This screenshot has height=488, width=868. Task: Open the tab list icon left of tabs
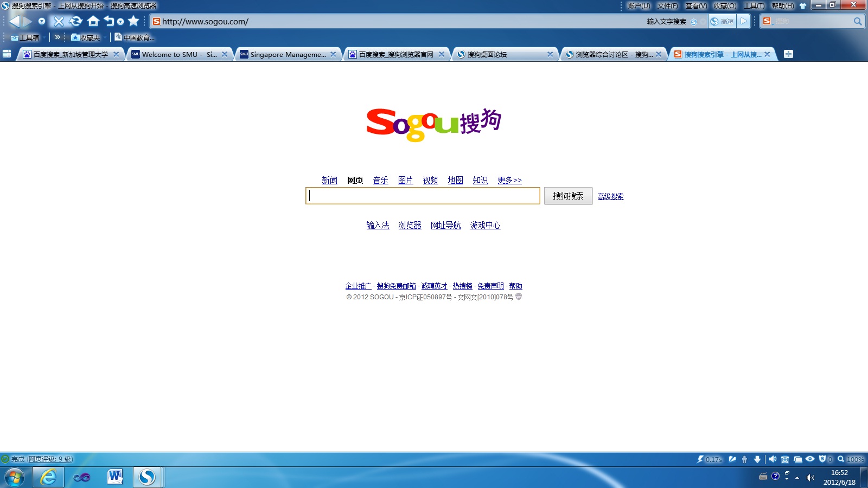pyautogui.click(x=7, y=54)
